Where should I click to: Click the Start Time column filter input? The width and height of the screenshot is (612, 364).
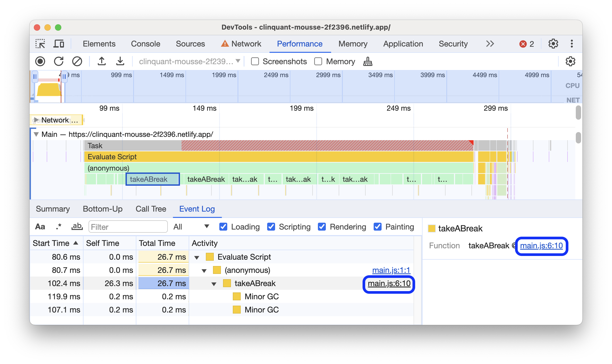click(127, 226)
